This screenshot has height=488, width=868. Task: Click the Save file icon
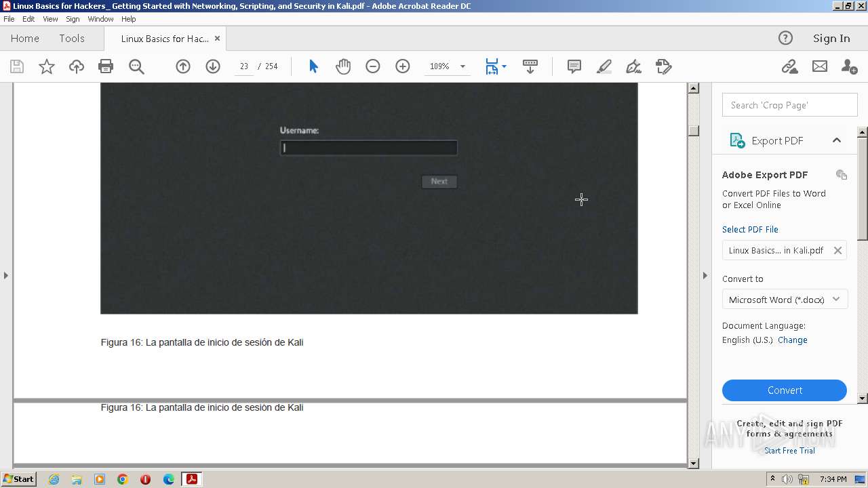pyautogui.click(x=17, y=66)
